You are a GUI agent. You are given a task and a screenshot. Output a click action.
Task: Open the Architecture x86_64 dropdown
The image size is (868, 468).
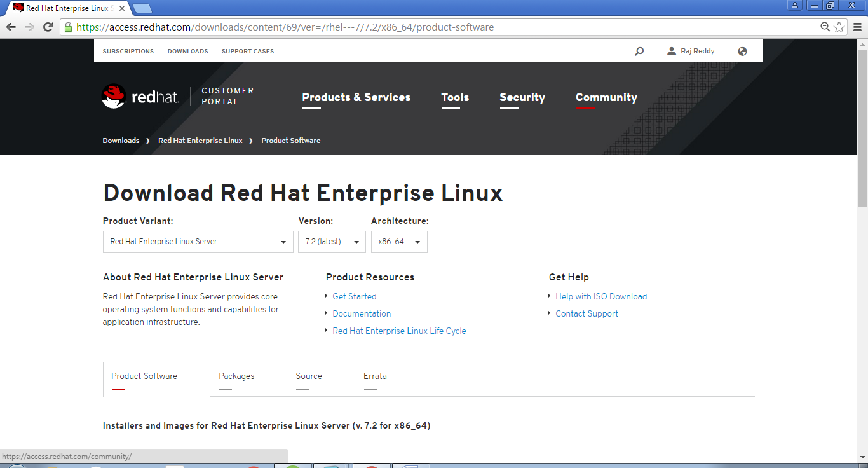[x=399, y=242]
